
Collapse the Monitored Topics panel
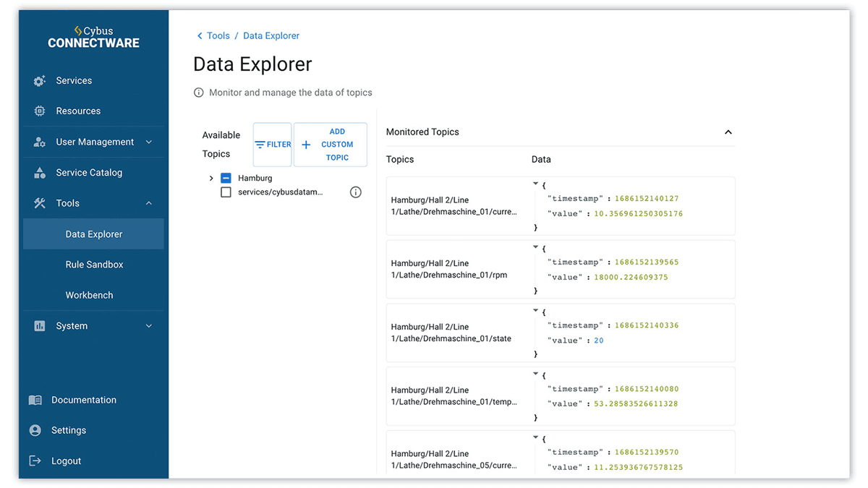coord(728,132)
